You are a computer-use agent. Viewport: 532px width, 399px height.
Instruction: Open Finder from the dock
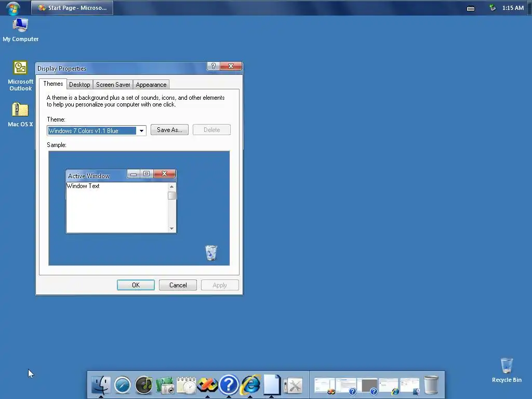101,385
